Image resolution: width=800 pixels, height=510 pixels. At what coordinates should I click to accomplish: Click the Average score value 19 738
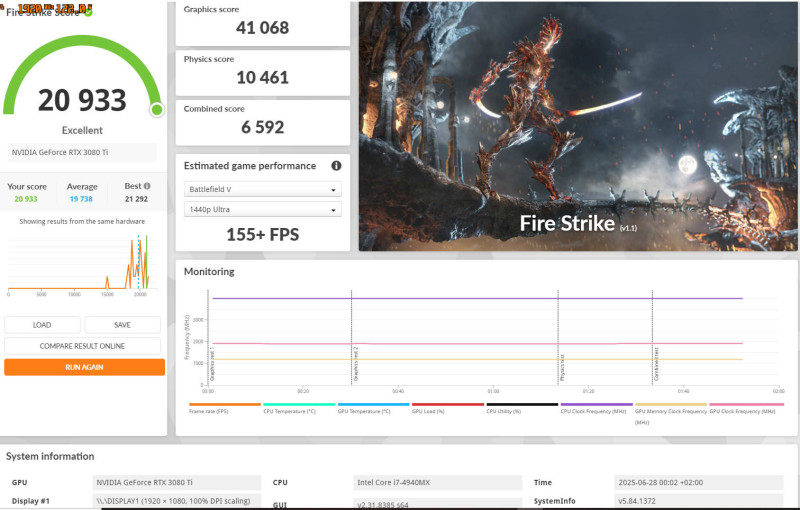coord(81,199)
